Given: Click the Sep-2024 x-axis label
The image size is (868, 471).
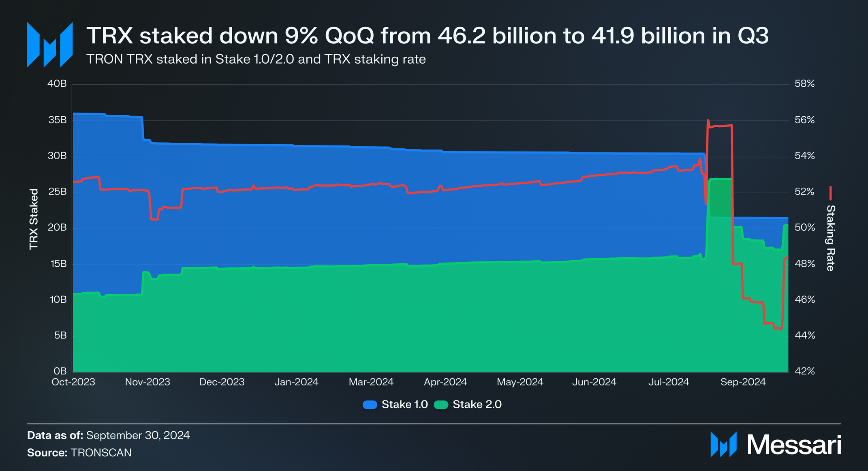Looking at the screenshot, I should 743,382.
